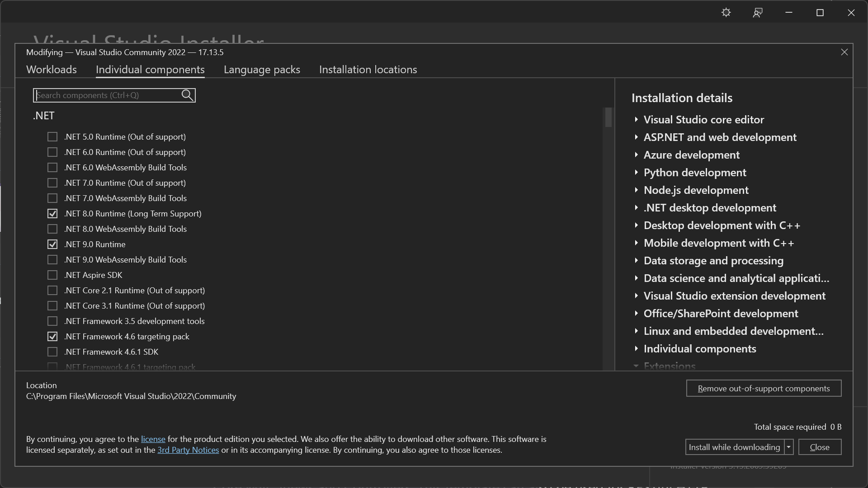Expand ASP.NET and web development
The width and height of the screenshot is (868, 488).
tap(636, 137)
